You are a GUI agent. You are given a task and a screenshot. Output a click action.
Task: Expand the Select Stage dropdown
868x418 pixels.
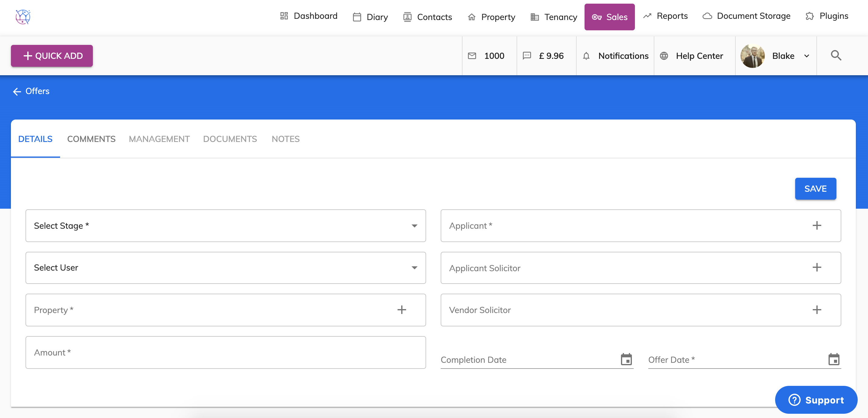(x=225, y=225)
